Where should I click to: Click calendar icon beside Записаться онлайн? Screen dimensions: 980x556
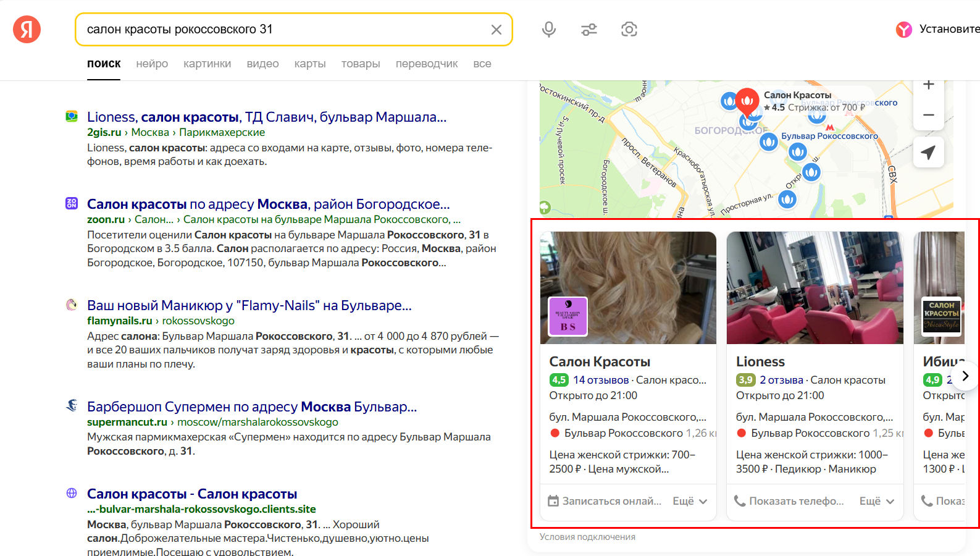tap(553, 501)
